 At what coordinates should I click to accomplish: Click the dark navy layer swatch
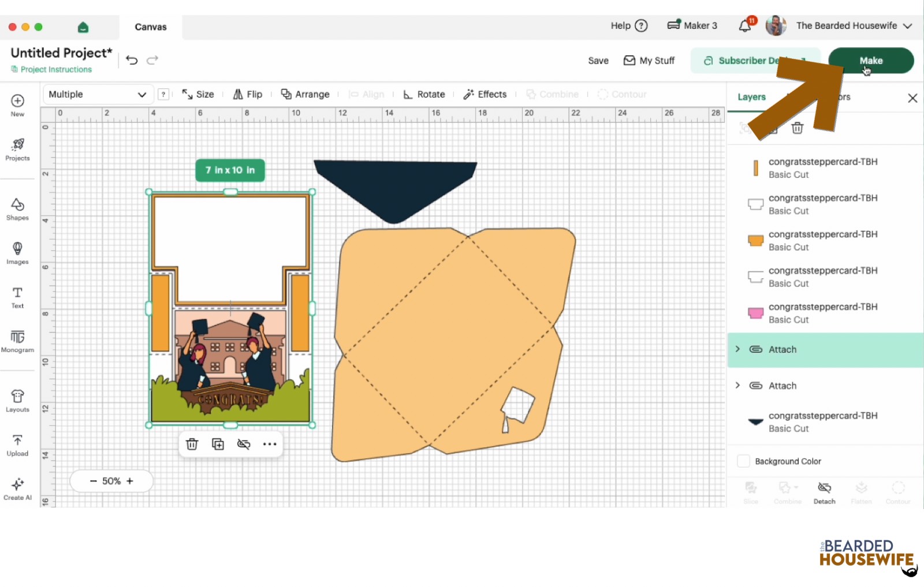[755, 422]
